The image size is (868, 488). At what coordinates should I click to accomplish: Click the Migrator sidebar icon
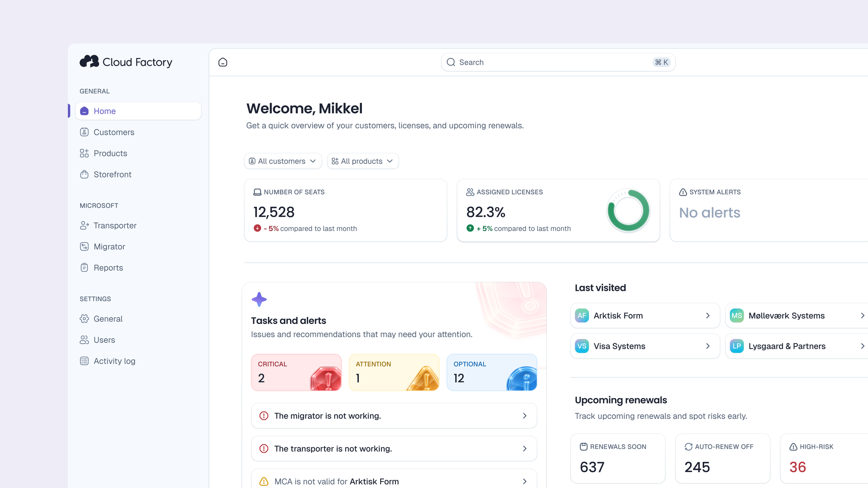point(84,247)
